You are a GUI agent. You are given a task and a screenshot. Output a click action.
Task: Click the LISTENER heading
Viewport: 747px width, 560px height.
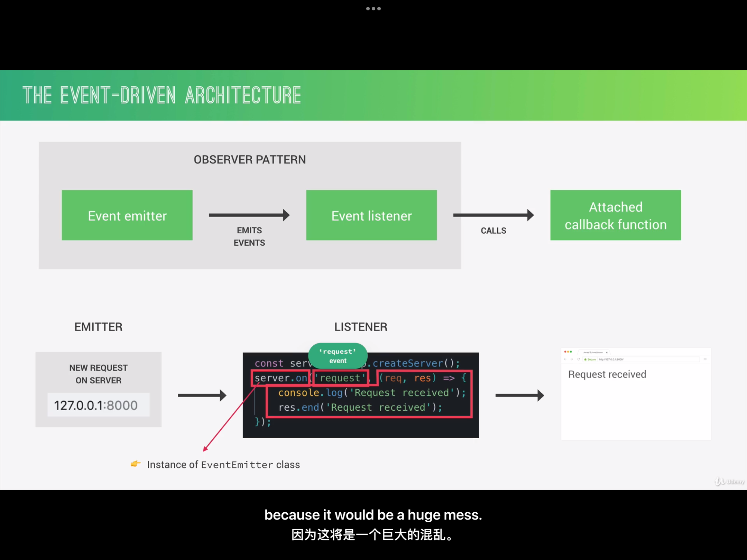pos(361,327)
